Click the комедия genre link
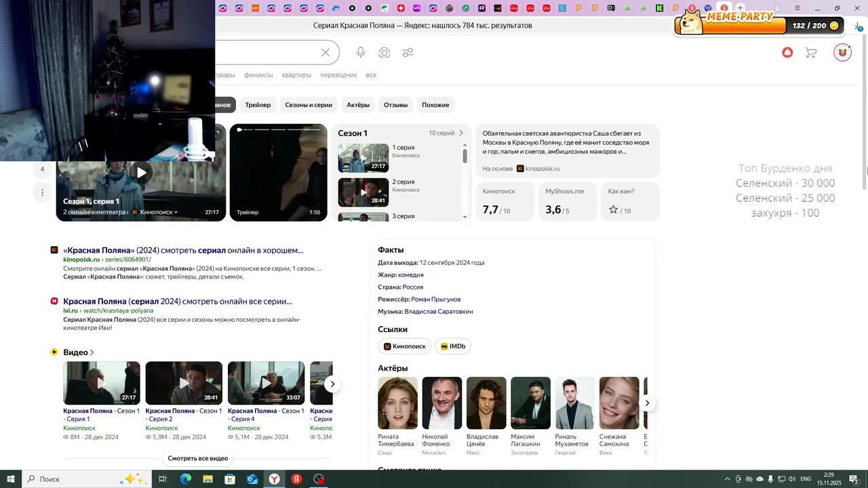Viewport: 868px width, 488px height. (411, 275)
